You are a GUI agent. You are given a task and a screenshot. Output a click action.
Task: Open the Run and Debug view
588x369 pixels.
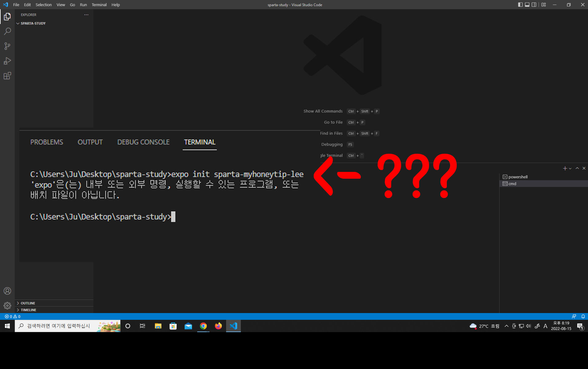7,61
